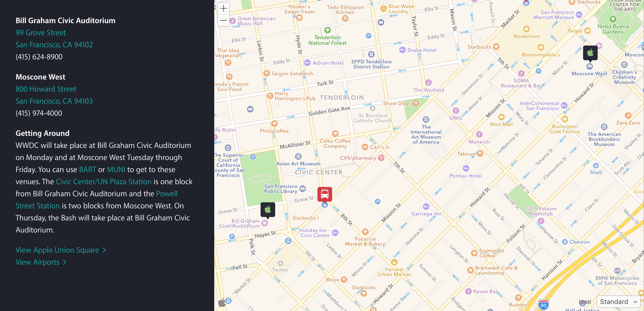Click the Adrian Hotel marker
The image size is (644, 311).
click(307, 63)
